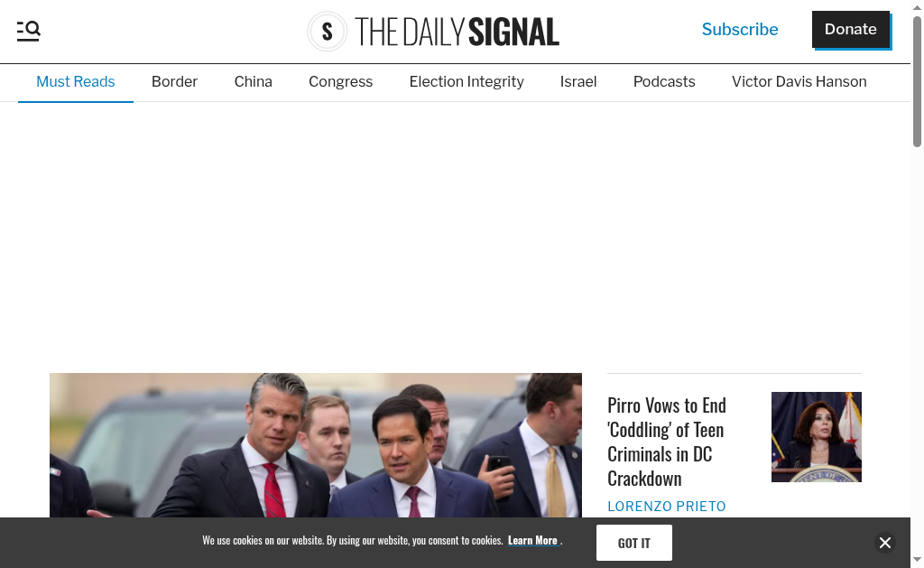
Task: Open the Pirro article thumbnail image
Action: pos(816,437)
